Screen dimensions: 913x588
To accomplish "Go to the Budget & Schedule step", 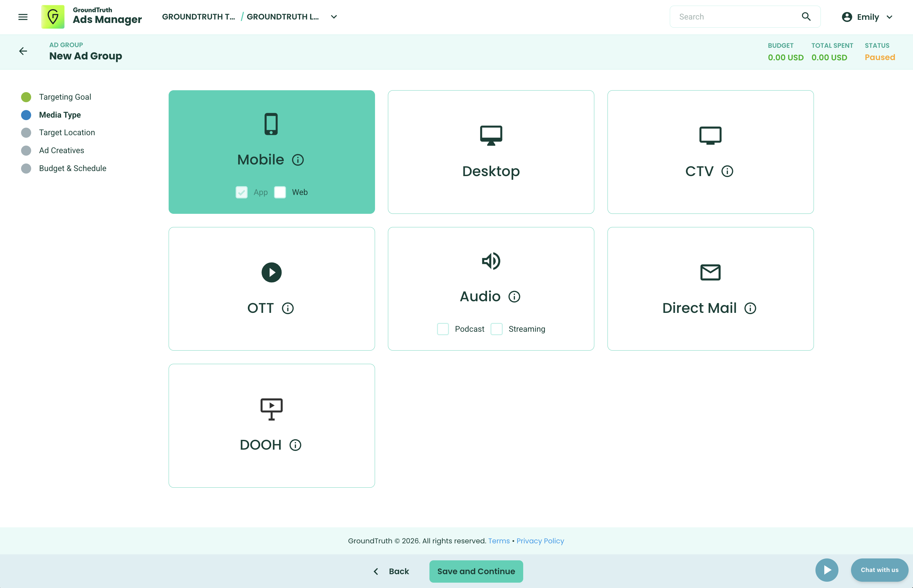I will (x=73, y=169).
